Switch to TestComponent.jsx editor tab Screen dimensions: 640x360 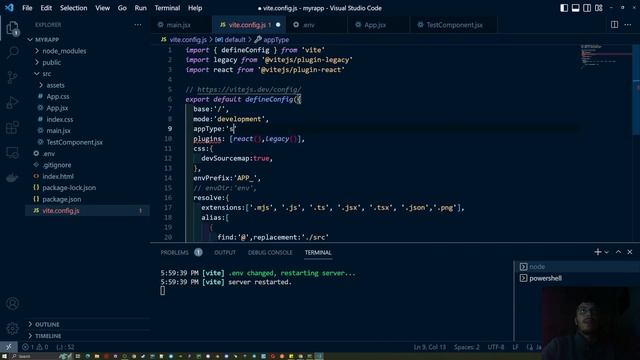(x=453, y=25)
